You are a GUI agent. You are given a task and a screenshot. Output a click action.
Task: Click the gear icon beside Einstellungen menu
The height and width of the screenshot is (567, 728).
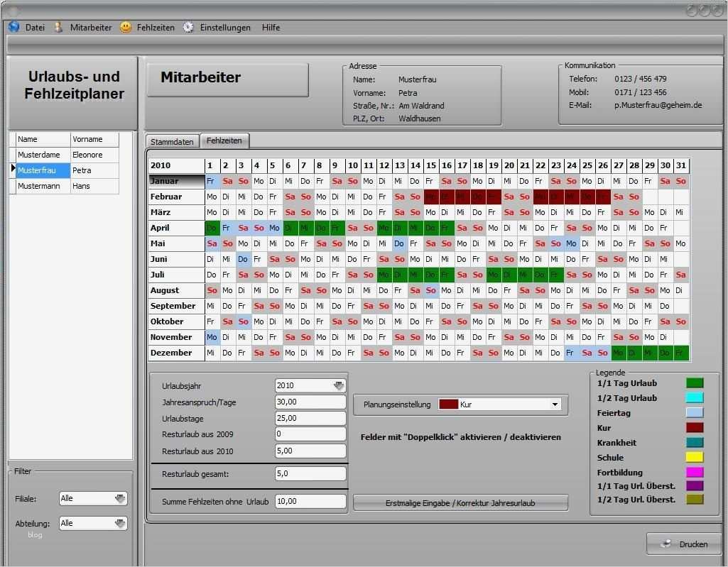coord(188,28)
